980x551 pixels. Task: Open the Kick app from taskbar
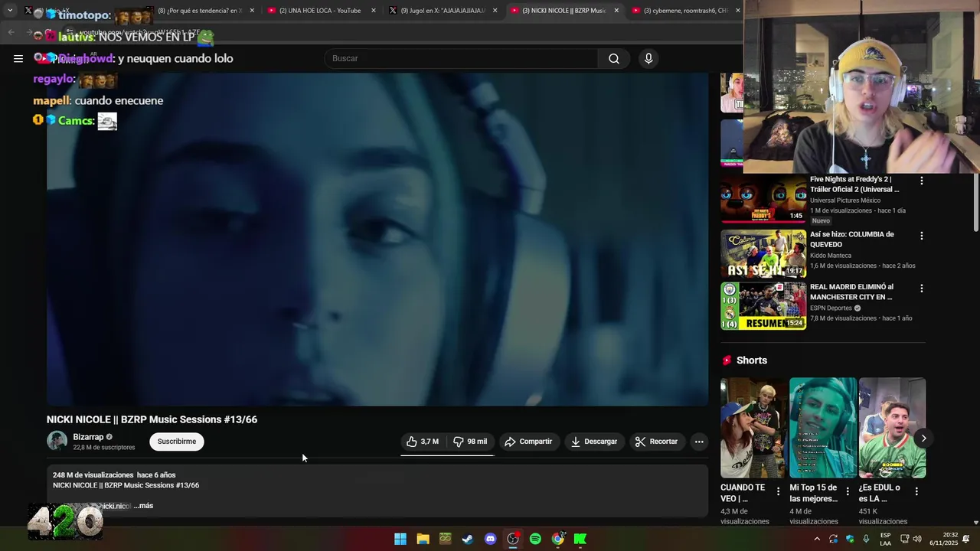pos(580,540)
